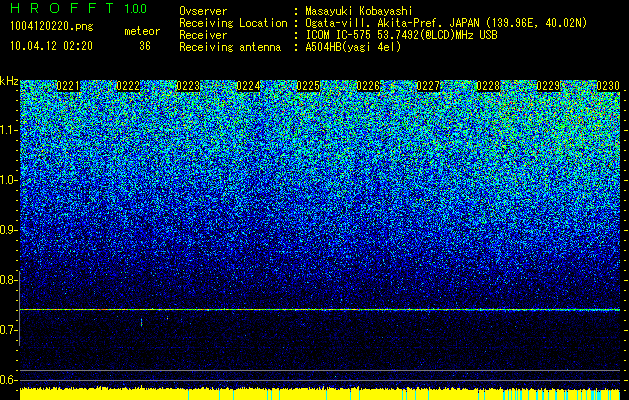Click the 1.0 kHz axis label

9,180
